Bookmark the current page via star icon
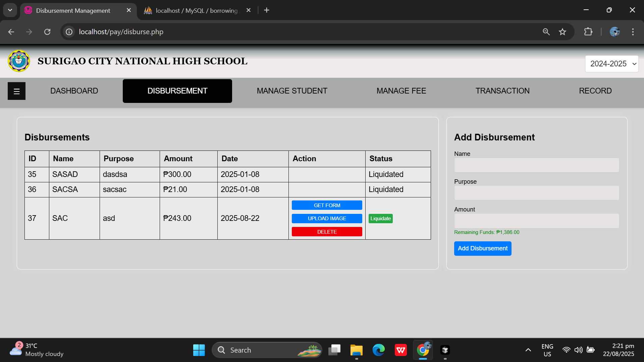Screen dimensions: 644x362 [562, 32]
